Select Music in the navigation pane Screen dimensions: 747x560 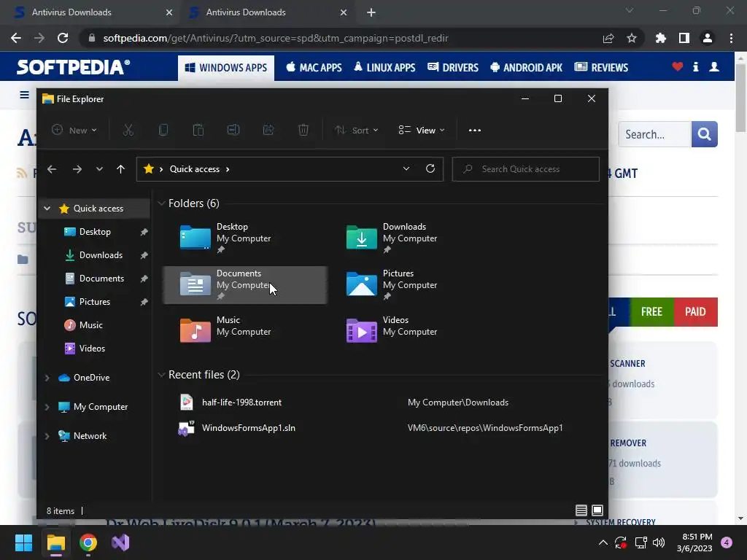click(x=90, y=325)
